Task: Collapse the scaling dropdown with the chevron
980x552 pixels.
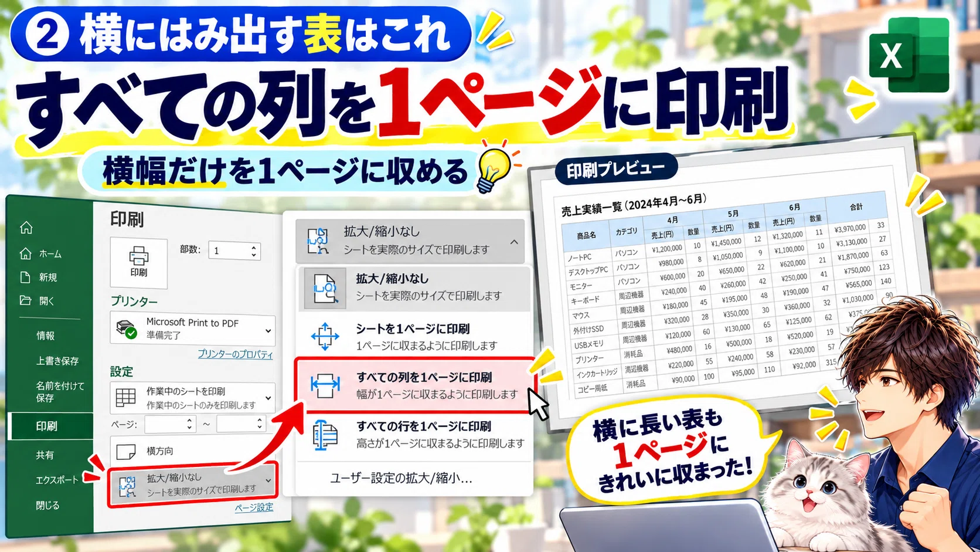Action: pyautogui.click(x=514, y=242)
